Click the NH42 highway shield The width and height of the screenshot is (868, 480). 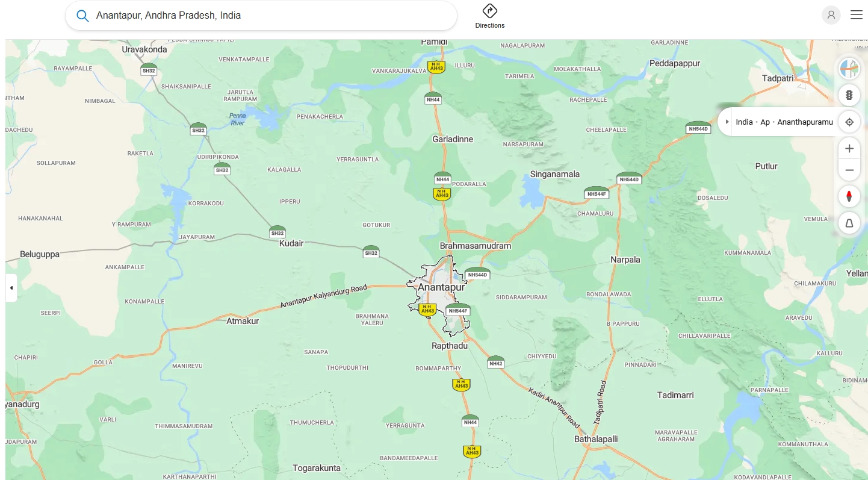495,362
